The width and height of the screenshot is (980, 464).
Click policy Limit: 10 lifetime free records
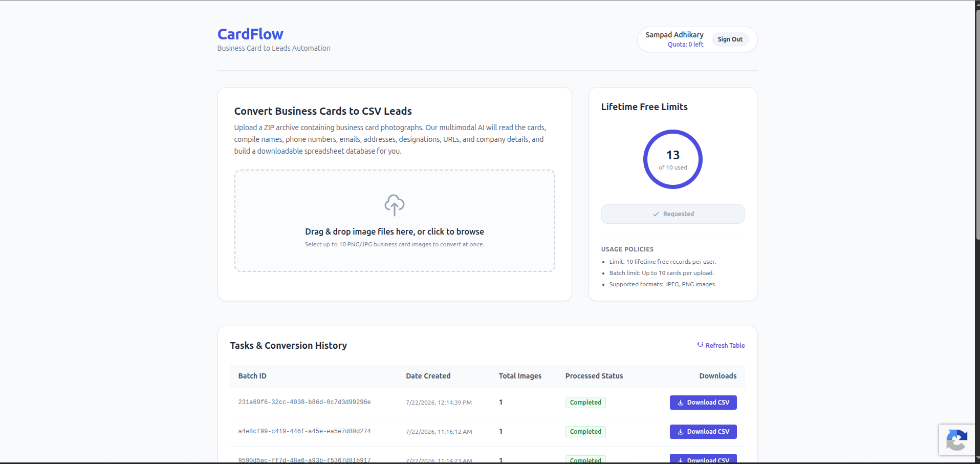point(662,262)
